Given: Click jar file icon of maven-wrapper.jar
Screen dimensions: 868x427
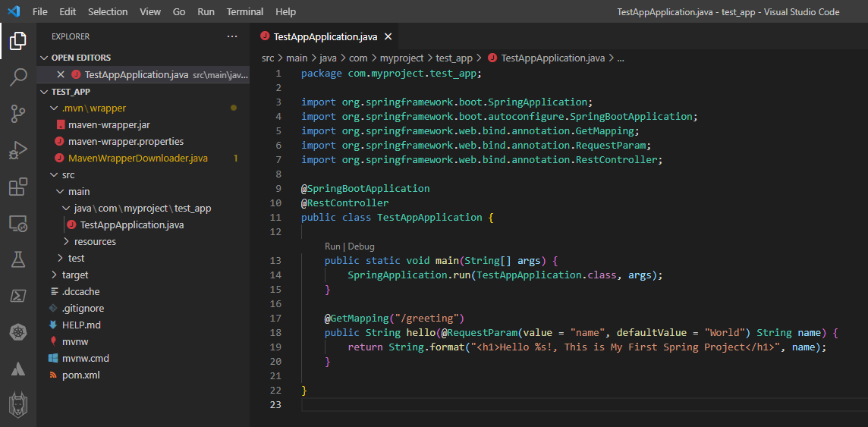Looking at the screenshot, I should (61, 125).
